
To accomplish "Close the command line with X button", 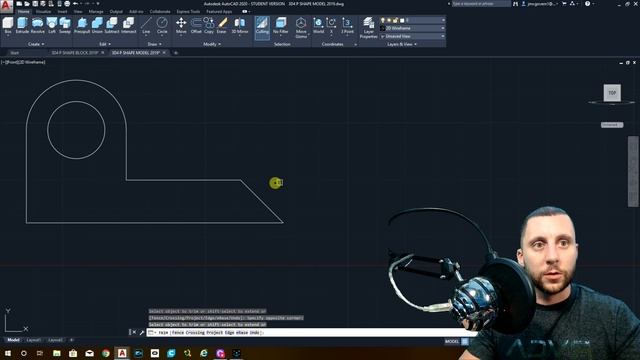I will pyautogui.click(x=133, y=332).
